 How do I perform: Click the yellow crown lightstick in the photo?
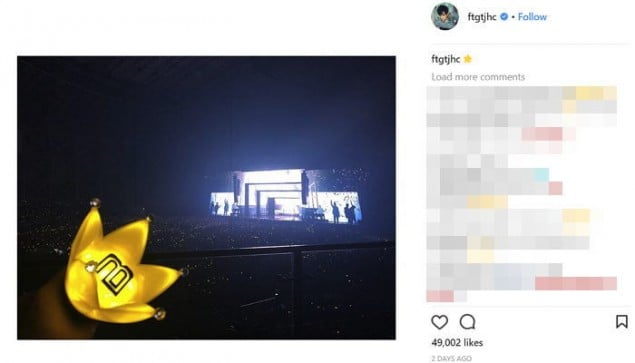coord(117,263)
